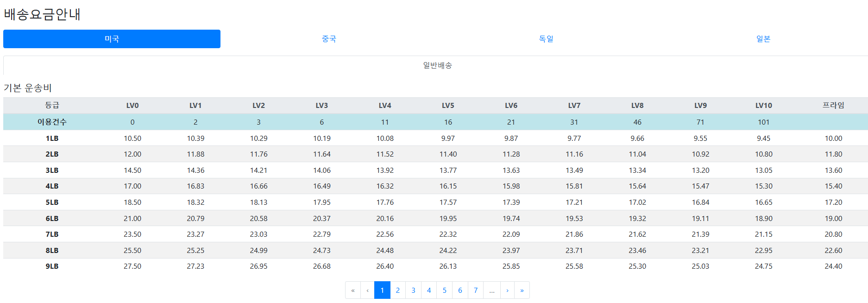Click the 등급 header cell
The width and height of the screenshot is (868, 303).
[x=52, y=106]
